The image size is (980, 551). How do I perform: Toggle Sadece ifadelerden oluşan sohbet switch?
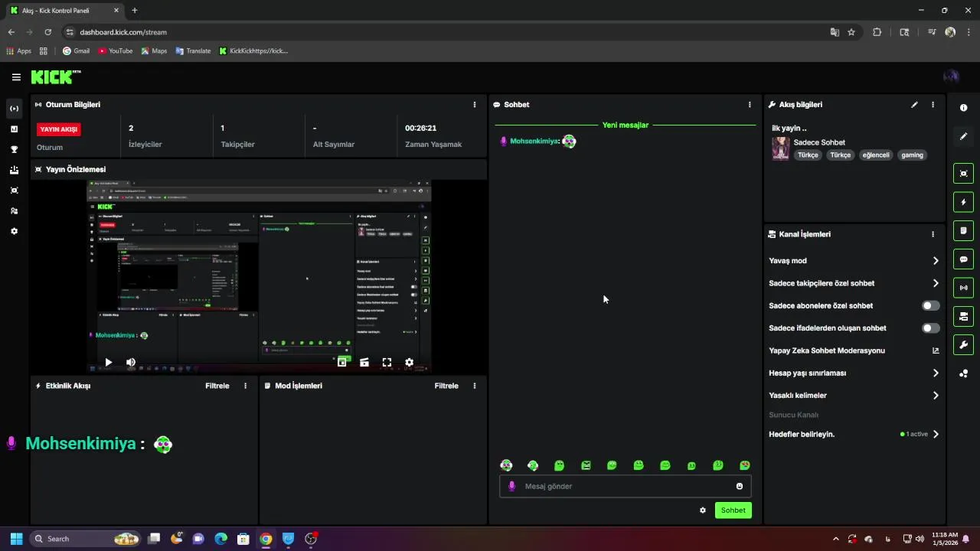click(x=930, y=328)
